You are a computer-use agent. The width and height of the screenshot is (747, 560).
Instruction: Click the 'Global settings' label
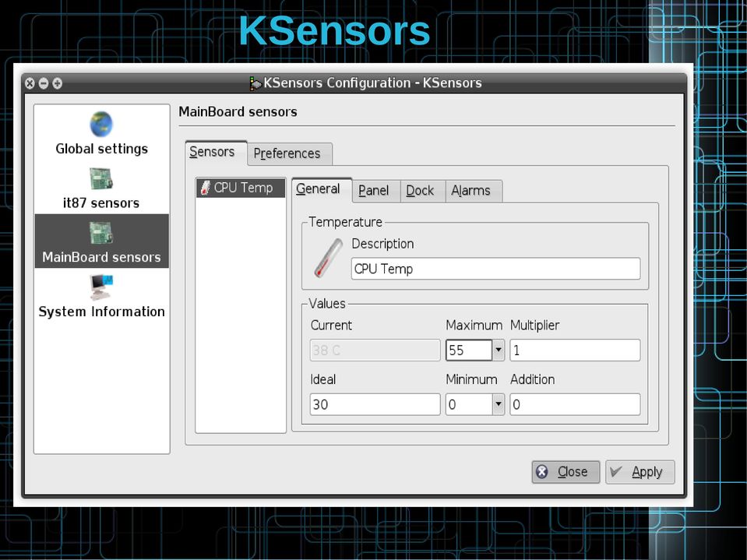[101, 149]
